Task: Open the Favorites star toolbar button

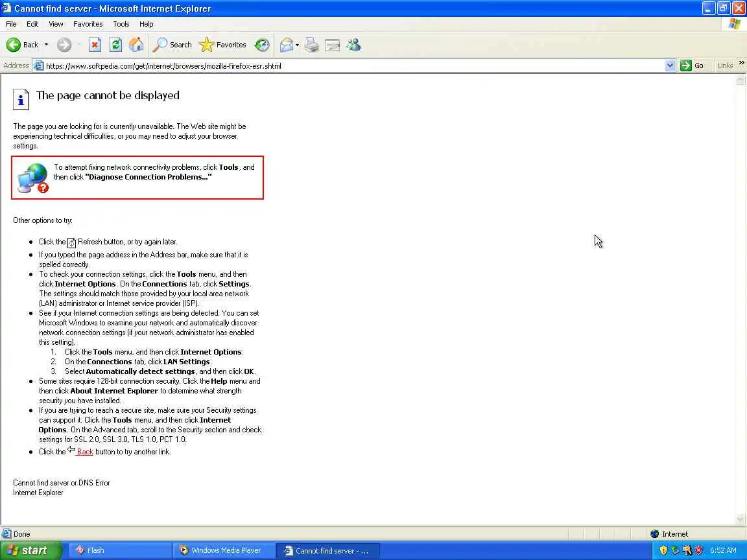Action: click(222, 45)
